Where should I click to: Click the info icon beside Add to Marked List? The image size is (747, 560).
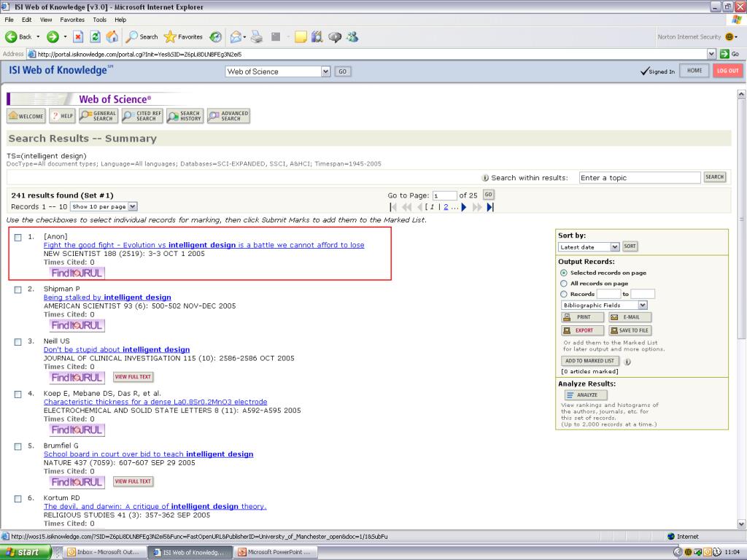(x=627, y=362)
